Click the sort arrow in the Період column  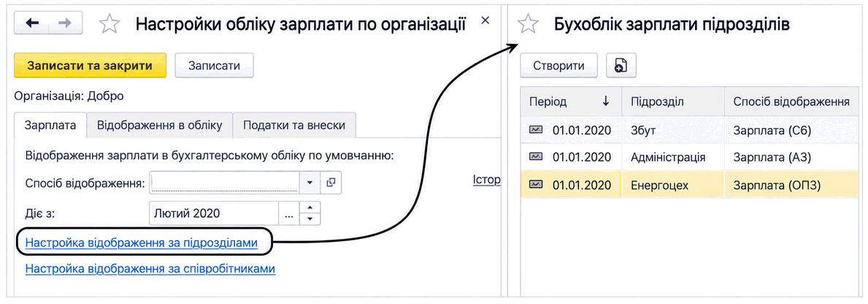(x=606, y=101)
